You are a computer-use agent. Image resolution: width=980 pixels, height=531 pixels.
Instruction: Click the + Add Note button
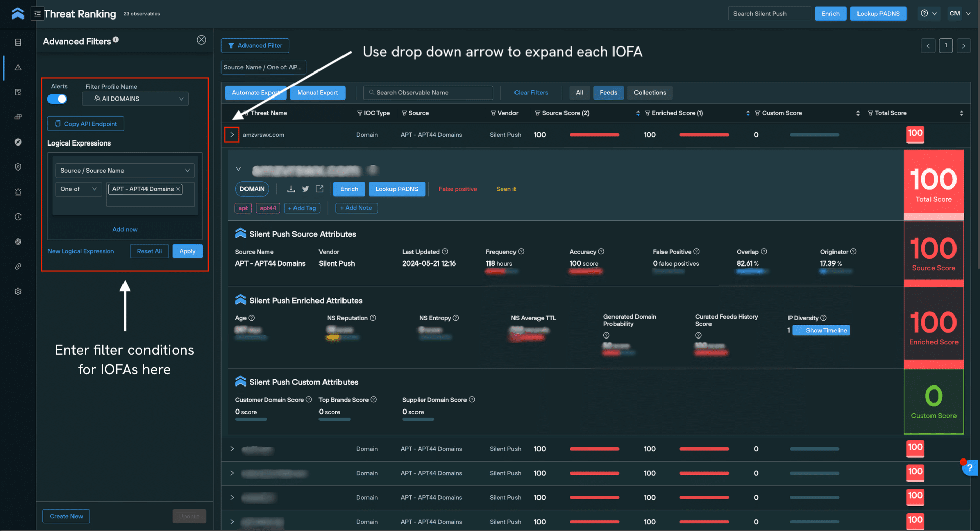pos(356,208)
